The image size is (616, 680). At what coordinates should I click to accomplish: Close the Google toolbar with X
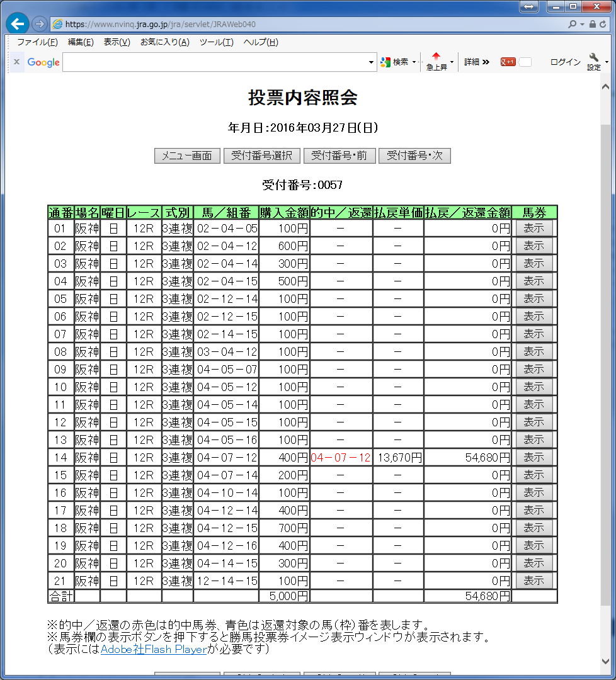[17, 62]
